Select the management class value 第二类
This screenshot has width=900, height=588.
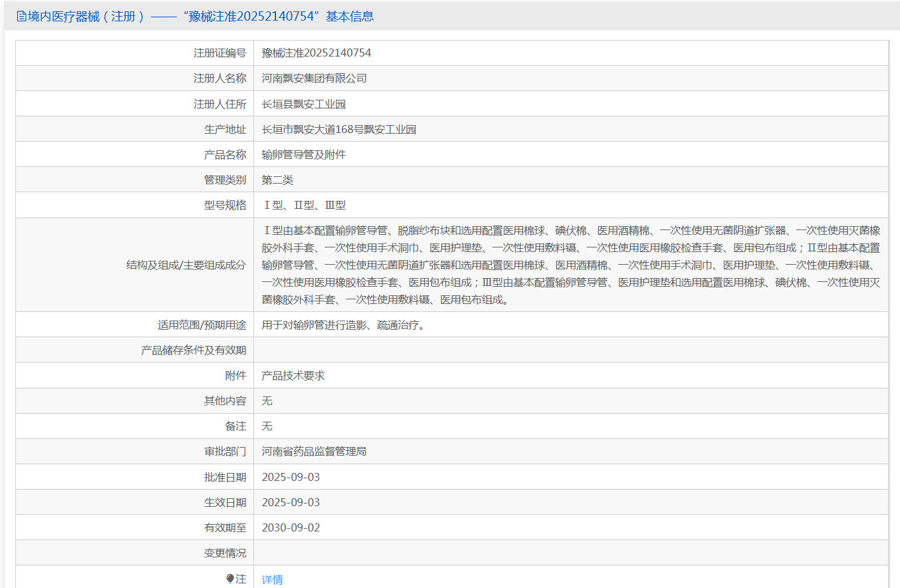278,180
